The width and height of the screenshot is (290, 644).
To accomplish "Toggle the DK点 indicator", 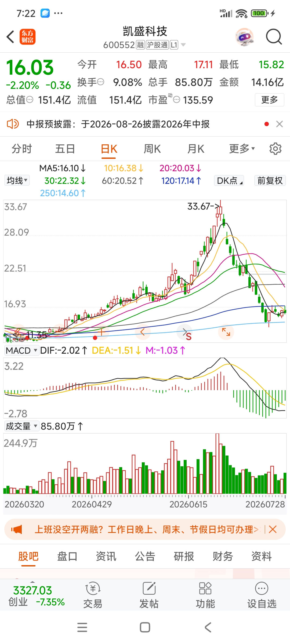I will [229, 181].
